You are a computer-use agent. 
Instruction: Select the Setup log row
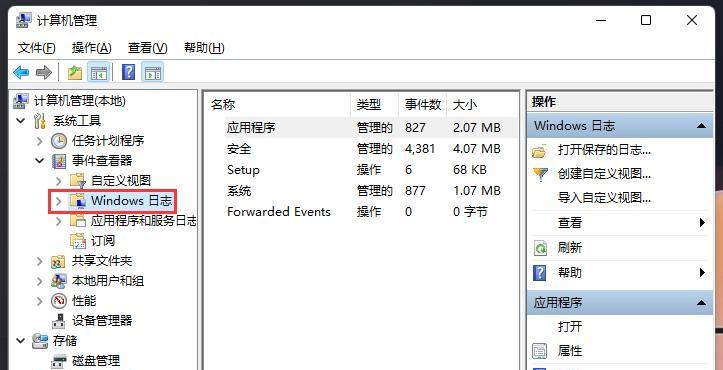coord(362,170)
